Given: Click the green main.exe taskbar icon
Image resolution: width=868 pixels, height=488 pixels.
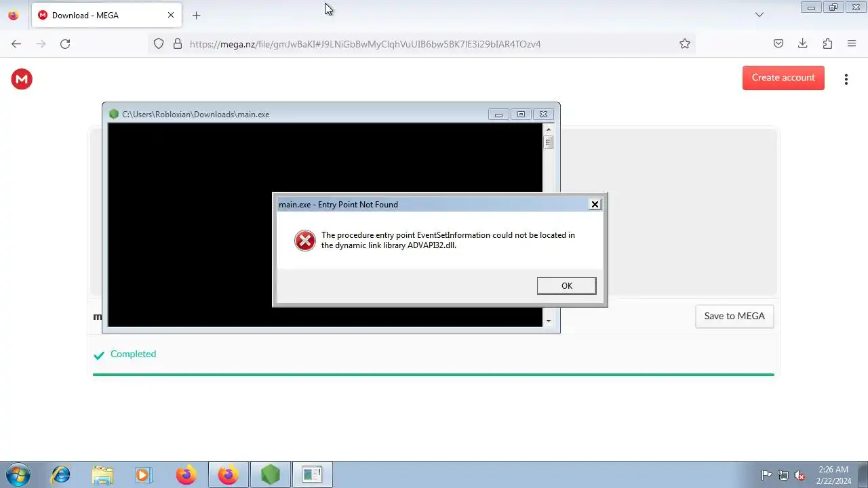Looking at the screenshot, I should coord(271,475).
